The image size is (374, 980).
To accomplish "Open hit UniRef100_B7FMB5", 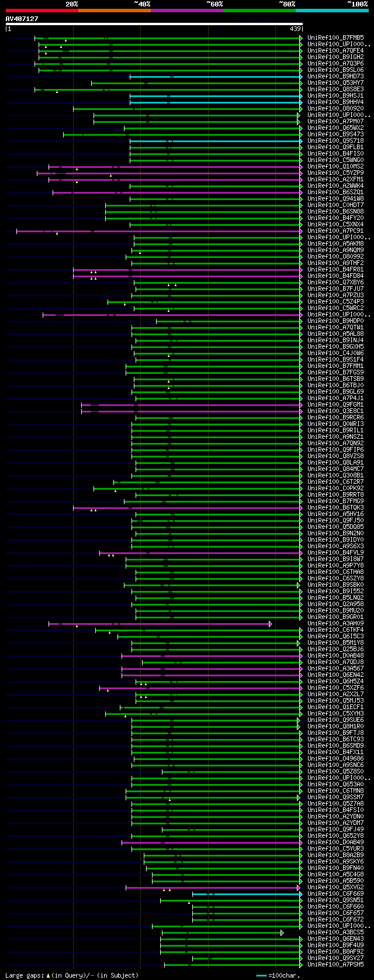I will [335, 37].
